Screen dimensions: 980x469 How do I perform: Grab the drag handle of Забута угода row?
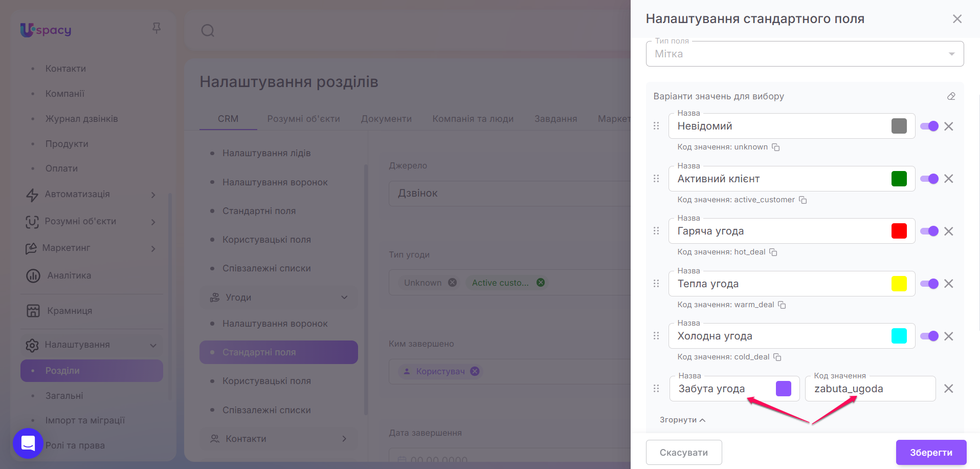coord(656,389)
